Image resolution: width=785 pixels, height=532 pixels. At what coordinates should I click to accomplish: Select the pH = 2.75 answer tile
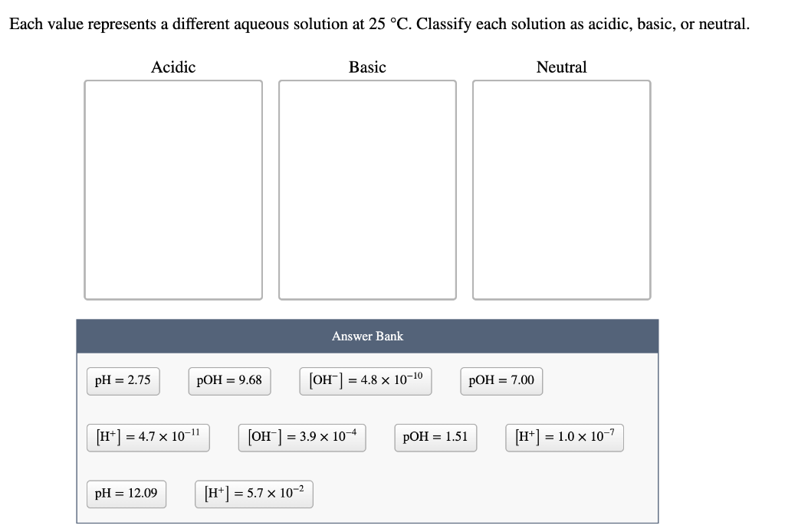click(x=123, y=380)
